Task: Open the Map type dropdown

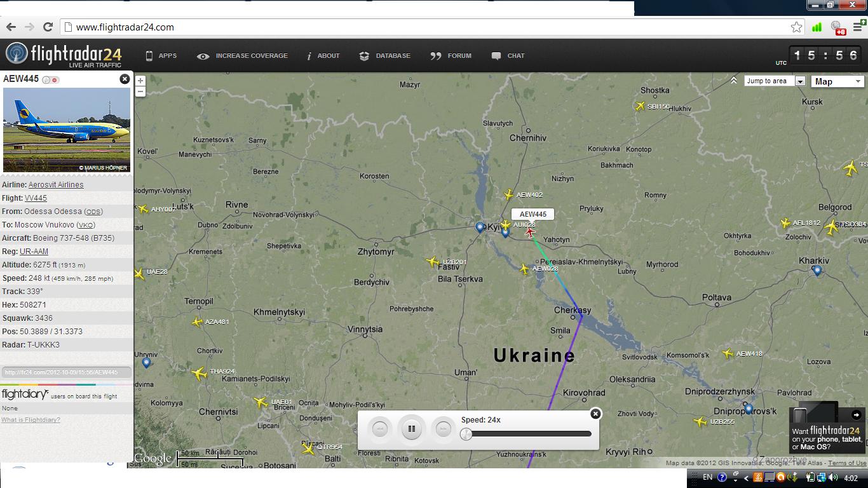Action: [838, 81]
